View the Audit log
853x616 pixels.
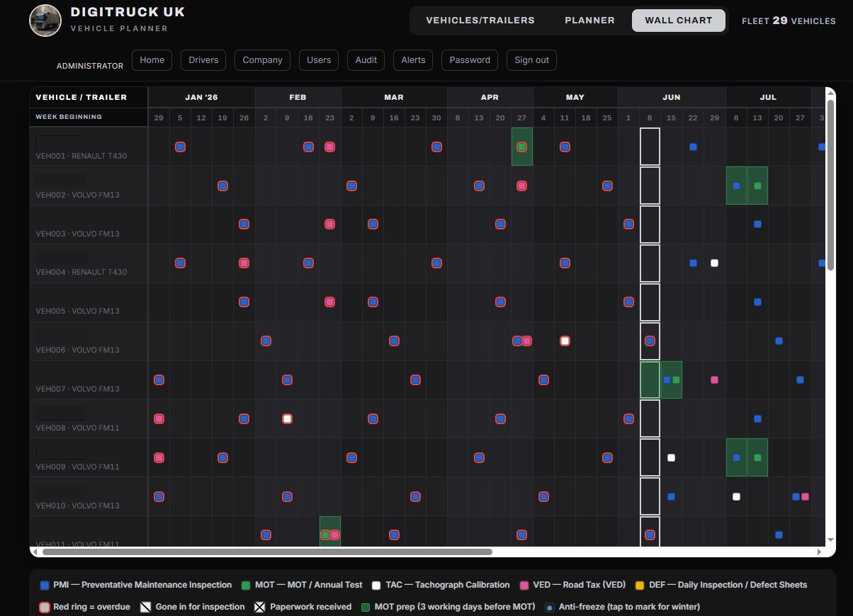(x=366, y=60)
